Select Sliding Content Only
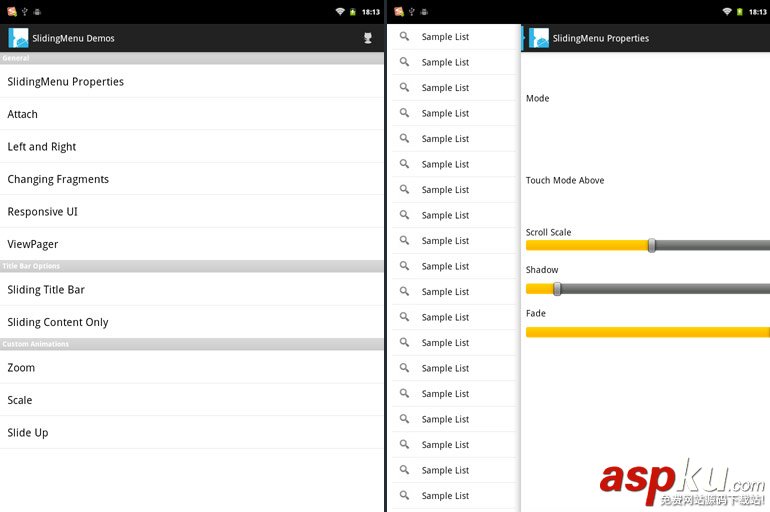The width and height of the screenshot is (770, 512). point(58,322)
